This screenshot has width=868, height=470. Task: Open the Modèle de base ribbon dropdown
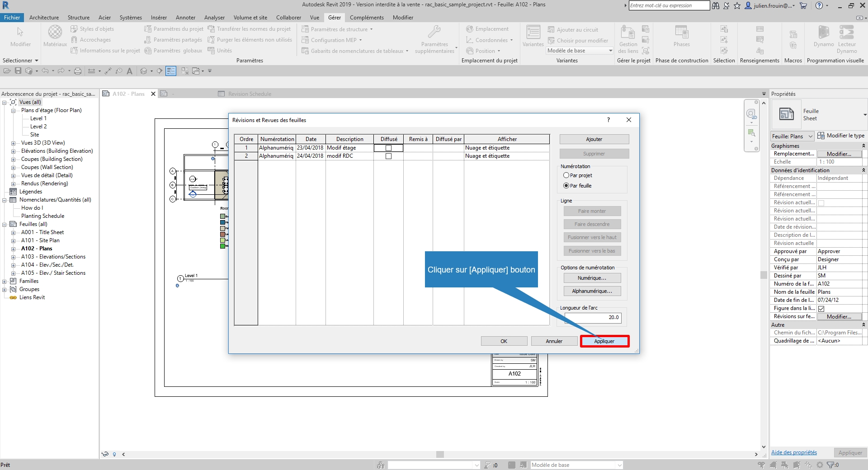pos(580,51)
